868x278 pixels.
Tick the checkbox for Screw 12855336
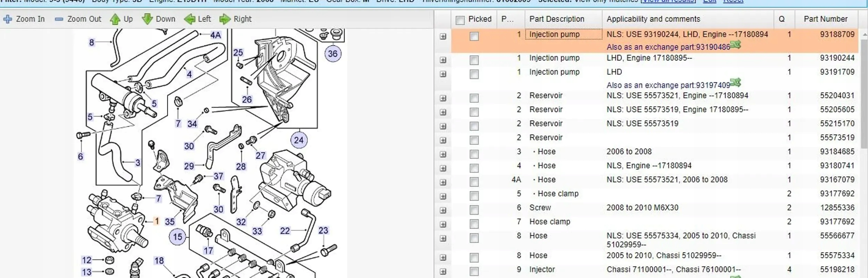474,210
